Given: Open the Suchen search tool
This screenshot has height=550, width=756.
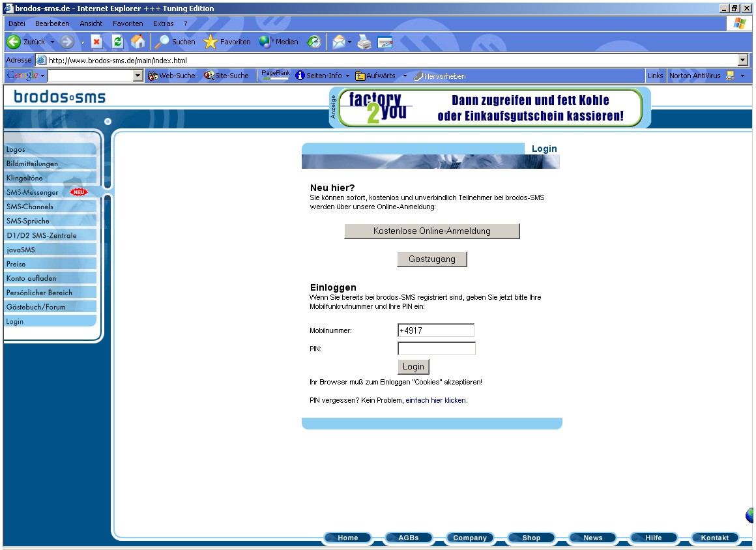Looking at the screenshot, I should 175,42.
